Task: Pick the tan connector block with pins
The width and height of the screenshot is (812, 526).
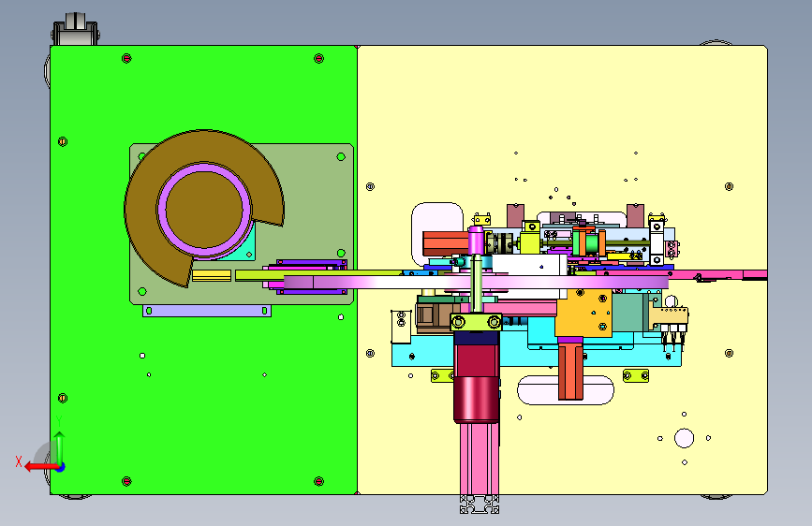Action: click(669, 317)
